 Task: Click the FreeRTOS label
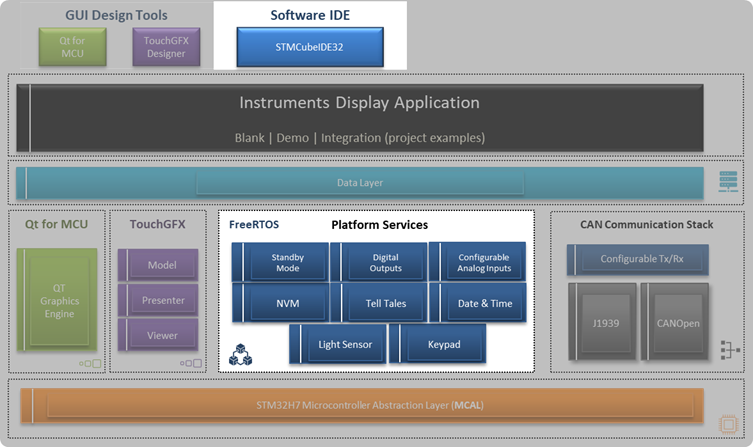[254, 225]
